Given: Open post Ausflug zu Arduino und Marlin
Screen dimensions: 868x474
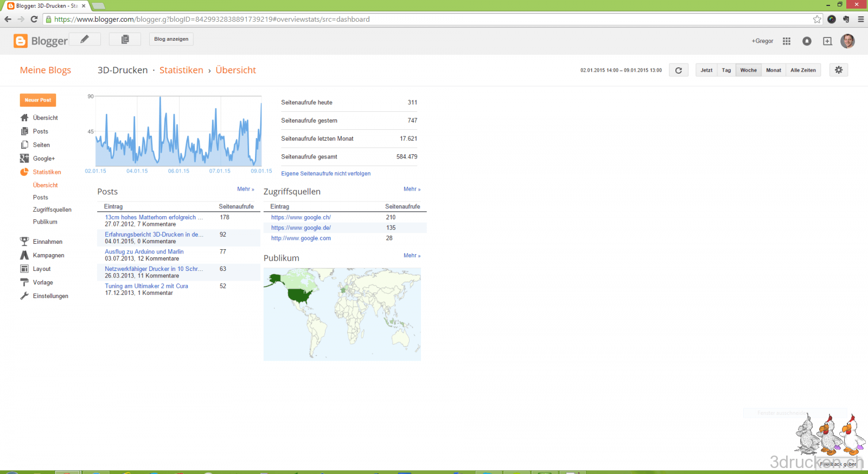Looking at the screenshot, I should point(144,252).
